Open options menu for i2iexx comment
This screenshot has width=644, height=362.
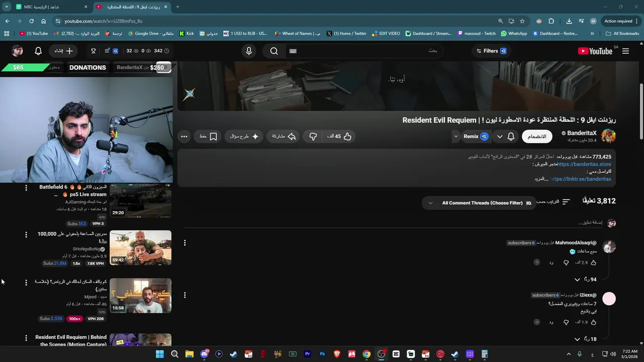click(x=185, y=295)
